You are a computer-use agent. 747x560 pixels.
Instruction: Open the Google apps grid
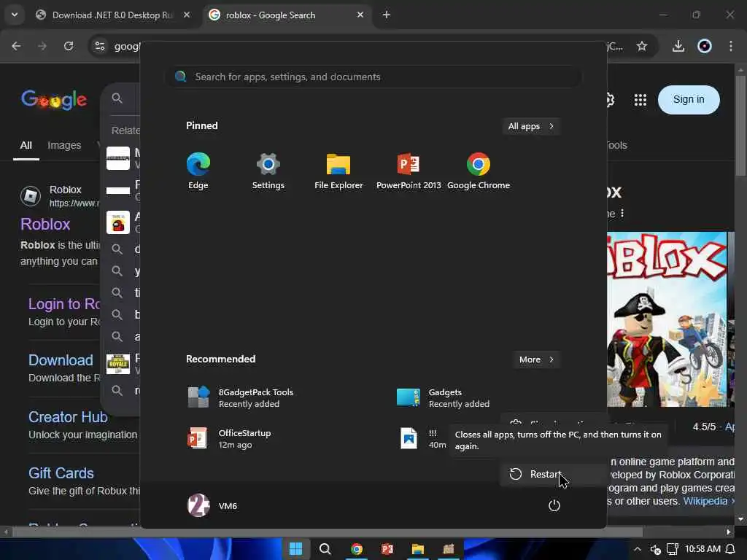(640, 99)
